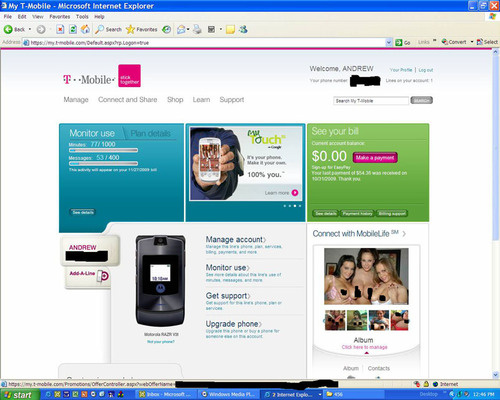Click the Log out link
Image resolution: width=500 pixels, height=400 pixels.
[x=426, y=70]
